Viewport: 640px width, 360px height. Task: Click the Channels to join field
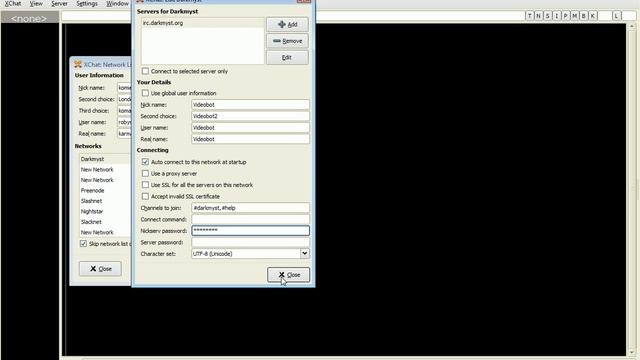coord(250,208)
